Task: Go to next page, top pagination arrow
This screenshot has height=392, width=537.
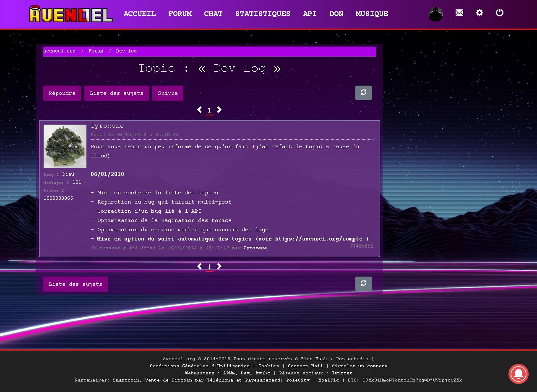Action: click(x=219, y=110)
